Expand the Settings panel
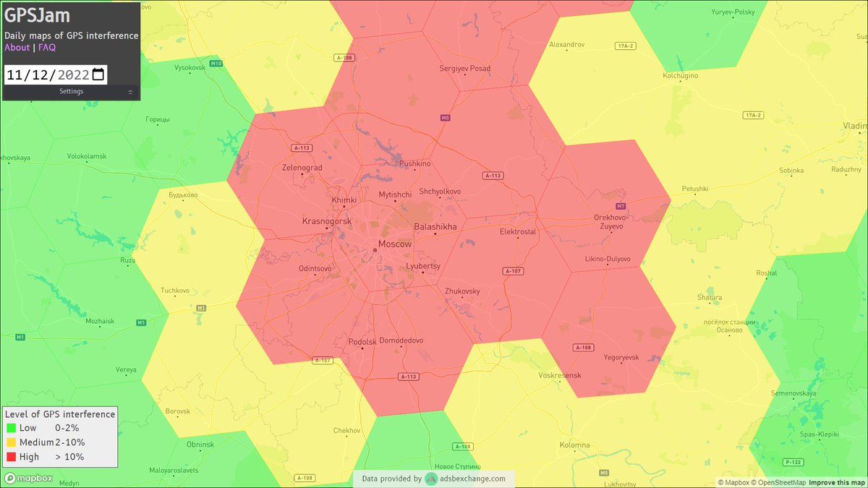868x488 pixels. [x=71, y=92]
